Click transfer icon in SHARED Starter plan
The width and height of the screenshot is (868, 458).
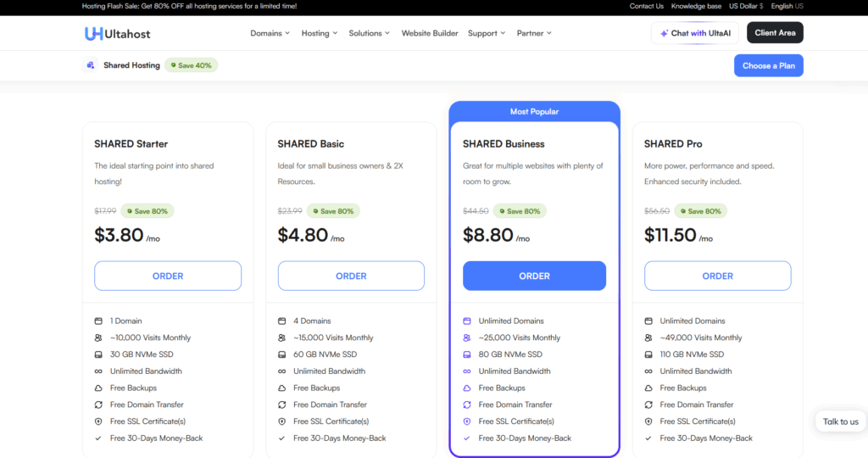click(98, 405)
